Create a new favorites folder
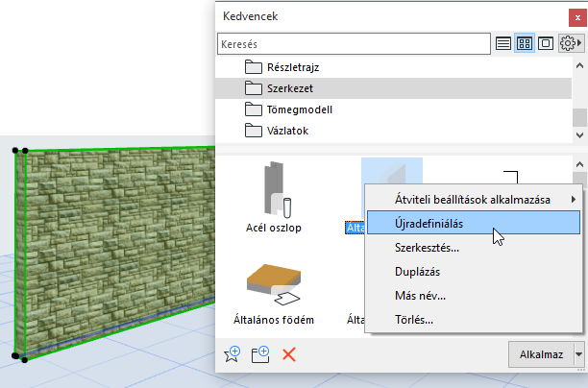588x388 pixels. tap(260, 354)
